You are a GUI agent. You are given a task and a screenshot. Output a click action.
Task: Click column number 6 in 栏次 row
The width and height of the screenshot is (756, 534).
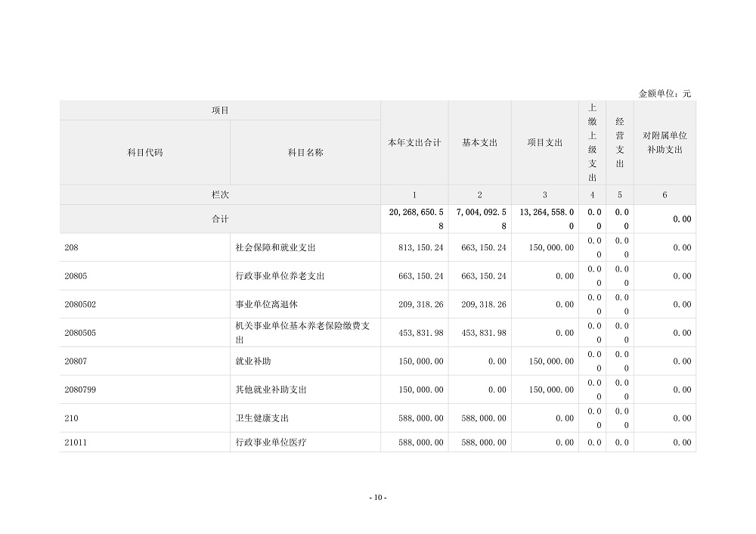tap(665, 194)
